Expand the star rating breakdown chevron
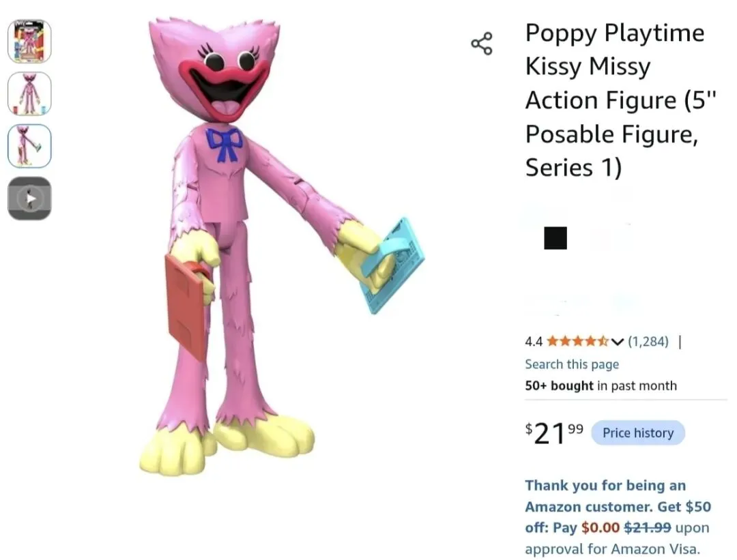Viewport: 737px width, 560px height. pos(618,342)
